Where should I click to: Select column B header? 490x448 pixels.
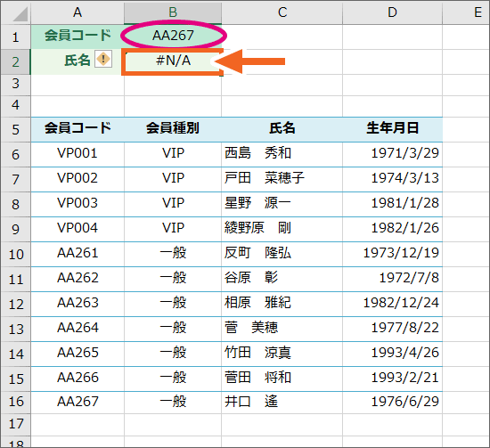(173, 12)
